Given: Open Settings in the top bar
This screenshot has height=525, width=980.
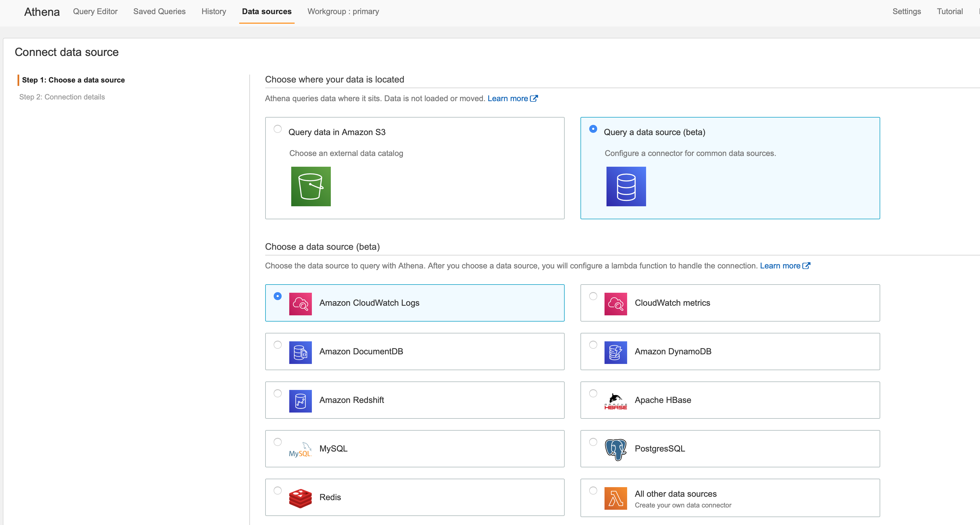Looking at the screenshot, I should click(x=906, y=11).
